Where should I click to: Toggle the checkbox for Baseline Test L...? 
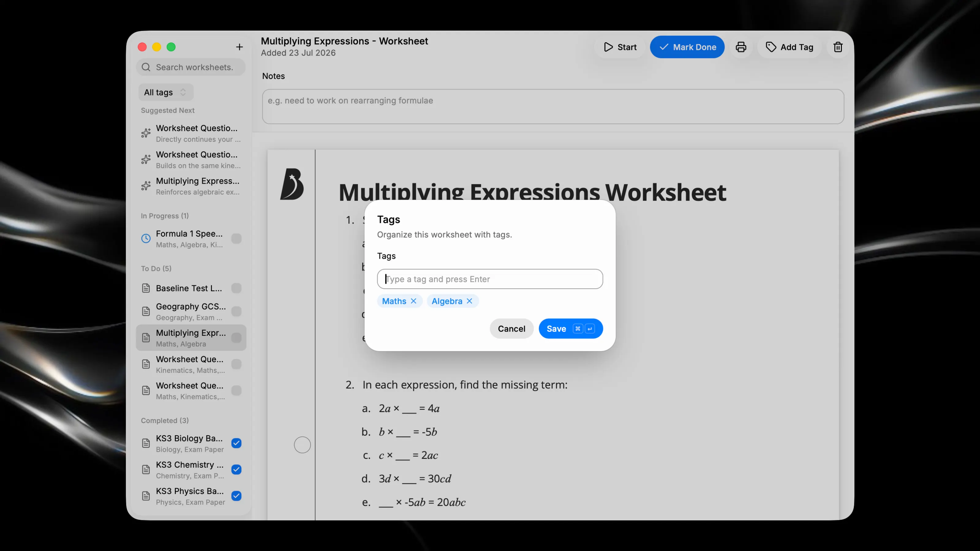point(236,288)
